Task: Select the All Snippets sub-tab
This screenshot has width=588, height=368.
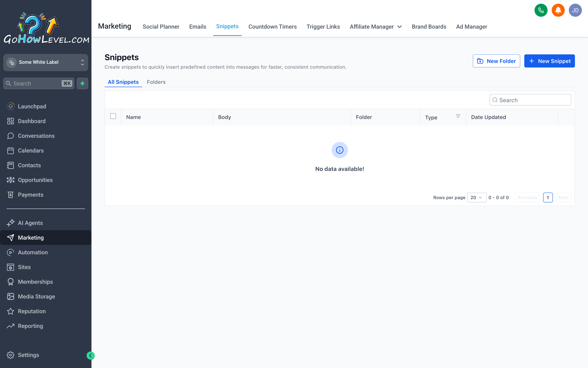Action: click(x=123, y=82)
